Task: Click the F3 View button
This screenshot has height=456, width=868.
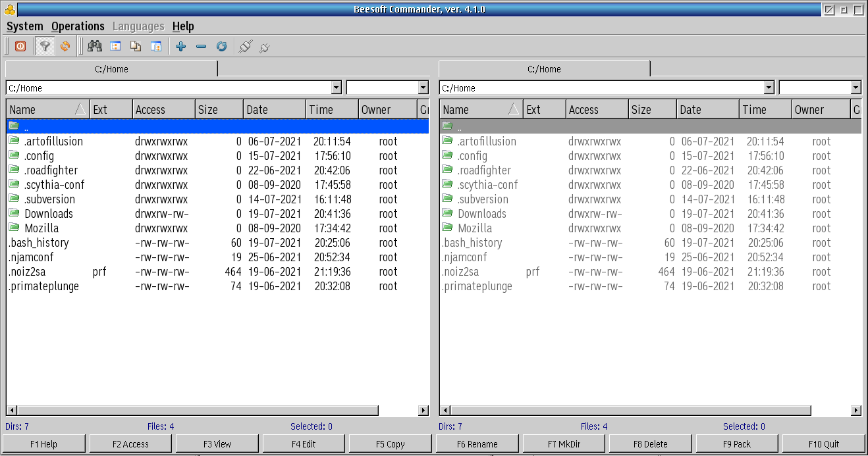Action: point(217,444)
